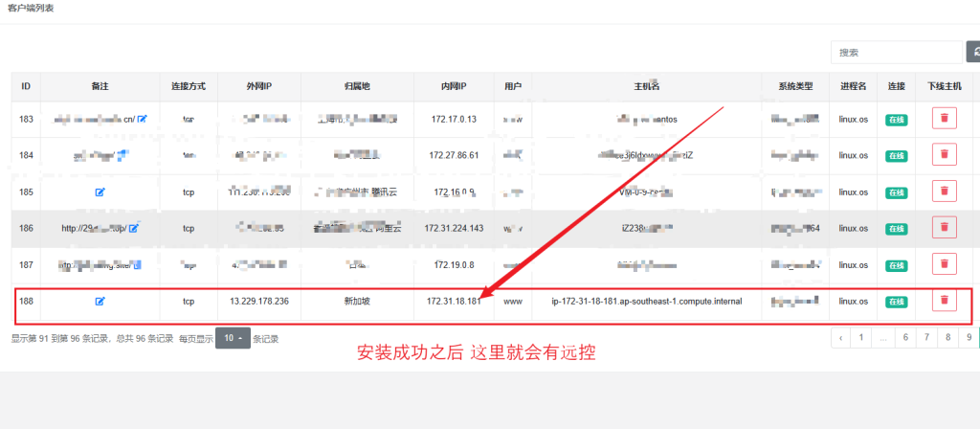Click the 搜索 search input field

point(896,53)
